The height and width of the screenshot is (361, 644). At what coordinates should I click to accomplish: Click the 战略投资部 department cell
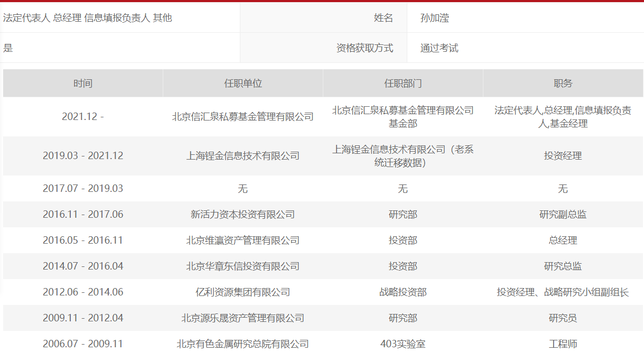(x=403, y=292)
